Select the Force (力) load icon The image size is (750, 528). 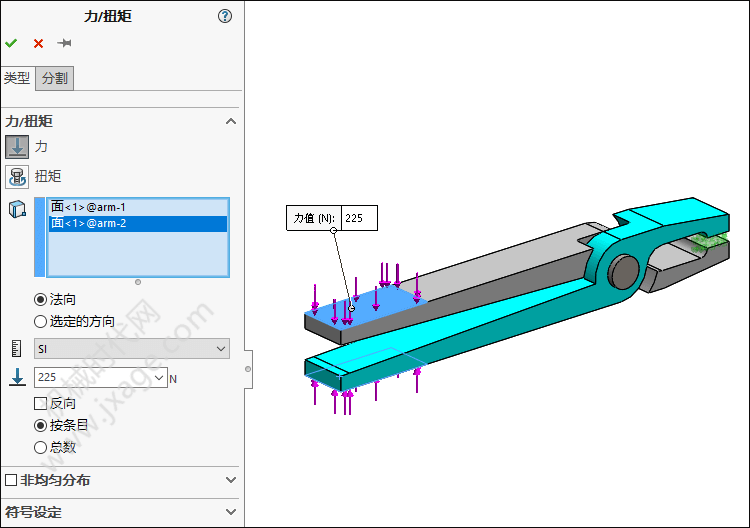tap(17, 147)
